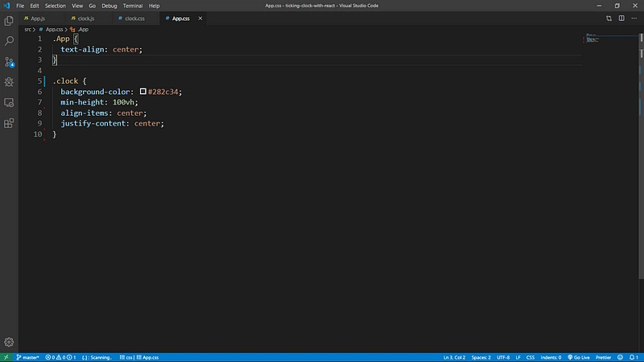
Task: Change language mode CSS
Action: [530, 357]
